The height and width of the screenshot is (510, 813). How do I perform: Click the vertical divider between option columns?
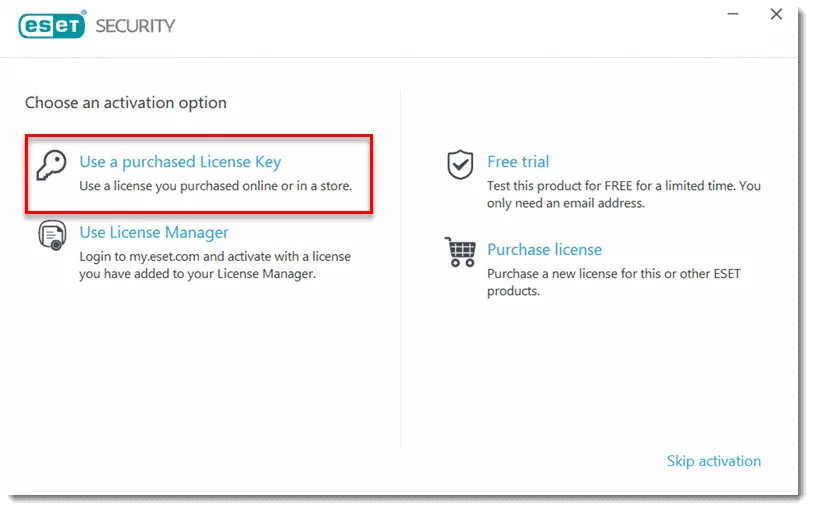click(x=400, y=269)
